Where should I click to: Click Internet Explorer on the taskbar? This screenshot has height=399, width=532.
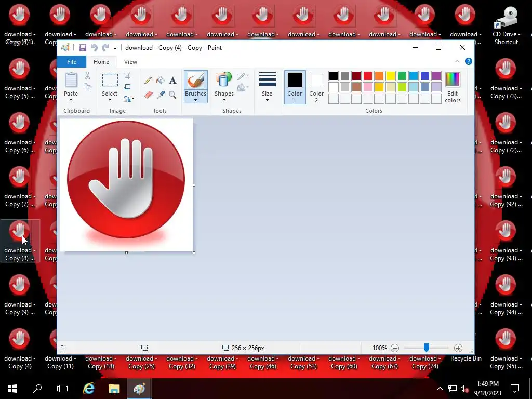[89, 389]
